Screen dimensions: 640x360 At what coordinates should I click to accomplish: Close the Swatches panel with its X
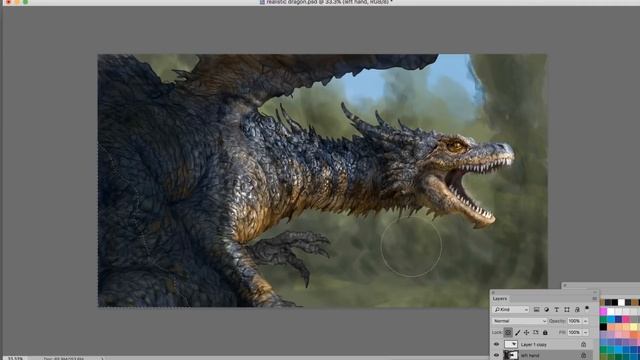pyautogui.click(x=565, y=286)
